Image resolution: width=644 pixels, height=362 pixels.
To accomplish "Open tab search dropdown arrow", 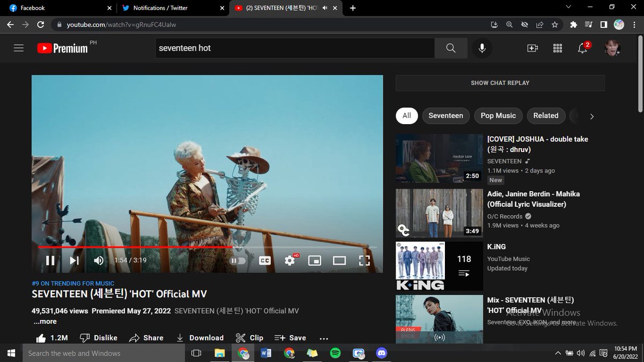I will (x=568, y=8).
